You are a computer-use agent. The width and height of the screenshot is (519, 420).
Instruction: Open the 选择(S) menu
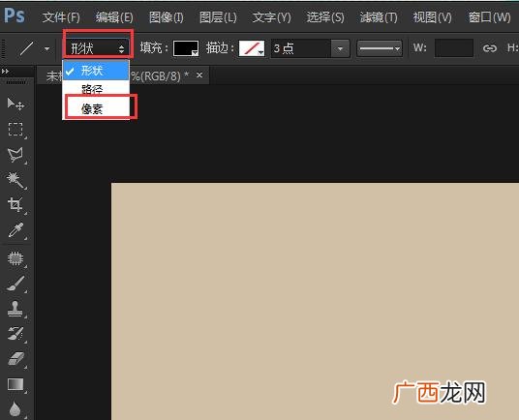(x=325, y=17)
